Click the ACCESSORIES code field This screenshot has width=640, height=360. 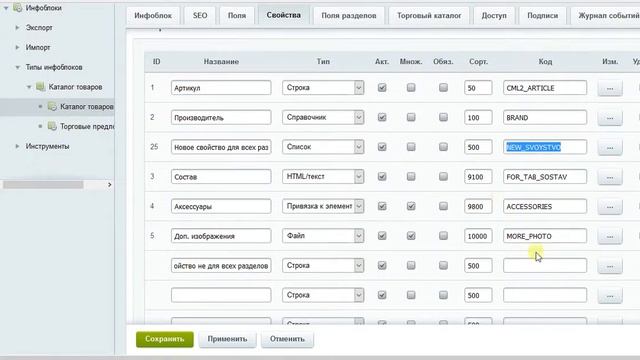545,207
